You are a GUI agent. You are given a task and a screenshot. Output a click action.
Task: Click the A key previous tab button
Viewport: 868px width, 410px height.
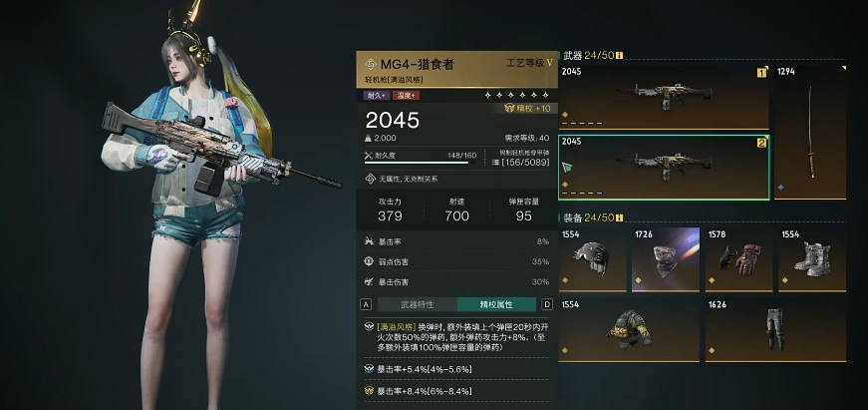366,304
